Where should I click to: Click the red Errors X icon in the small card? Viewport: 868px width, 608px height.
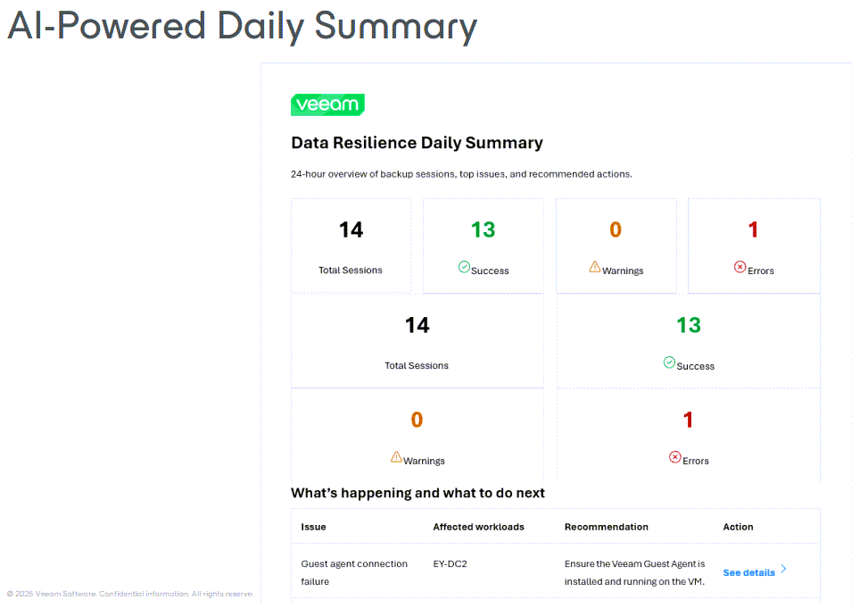coord(740,267)
